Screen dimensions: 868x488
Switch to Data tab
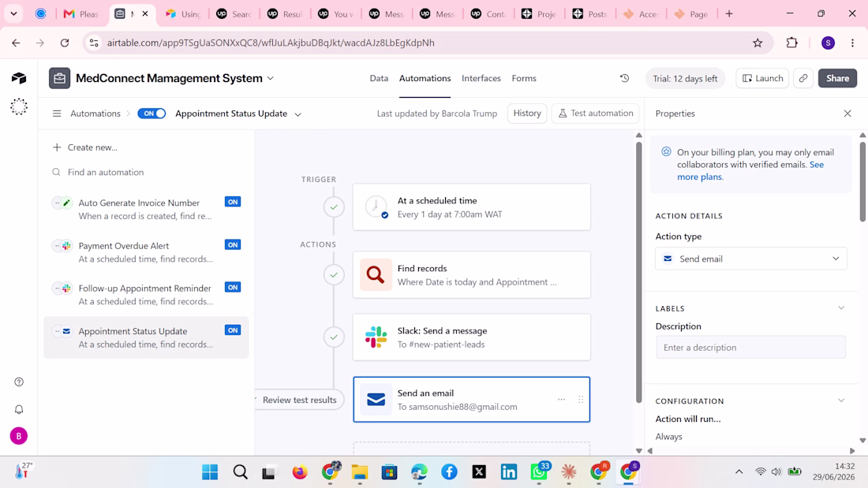click(x=380, y=78)
